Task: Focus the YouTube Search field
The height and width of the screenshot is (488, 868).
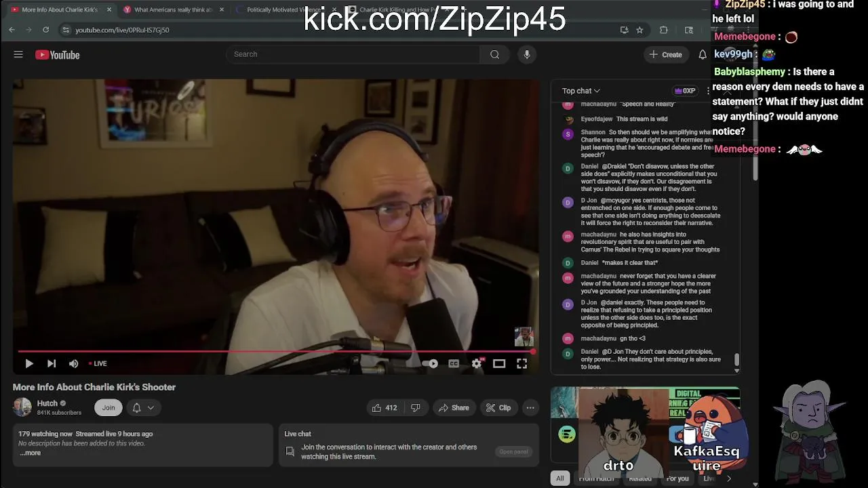Action: tap(353, 54)
